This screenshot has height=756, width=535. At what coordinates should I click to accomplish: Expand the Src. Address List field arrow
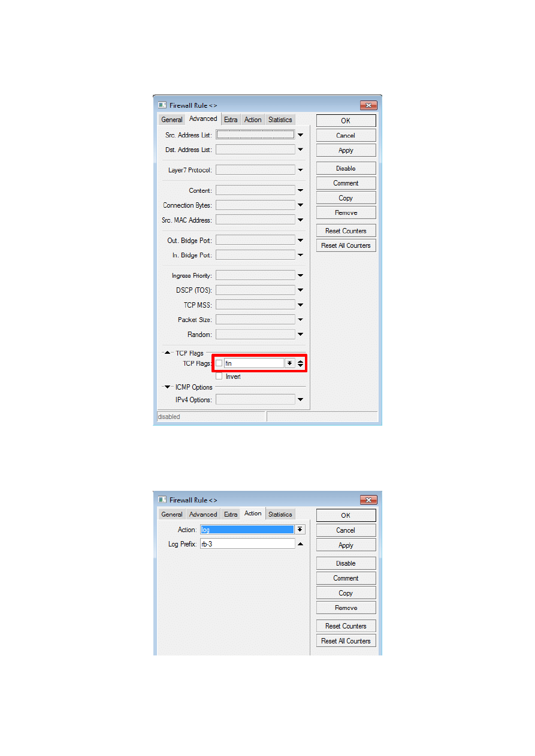pos(301,135)
